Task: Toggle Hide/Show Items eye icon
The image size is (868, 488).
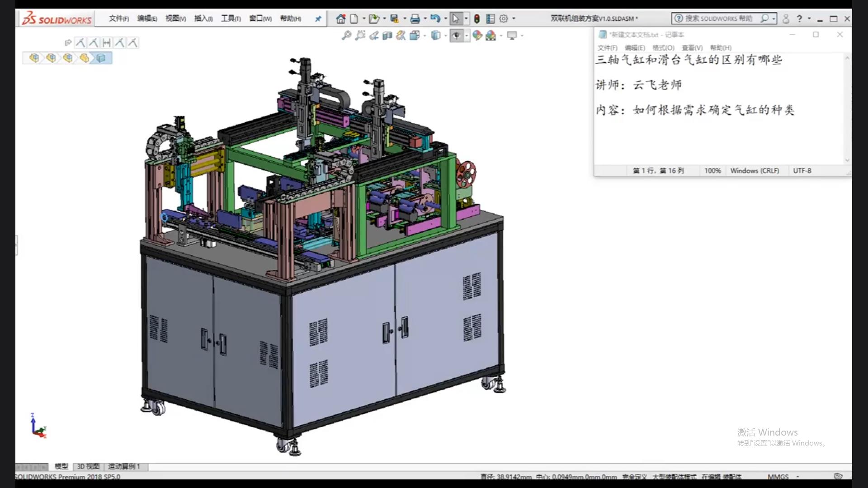Action: tap(456, 35)
